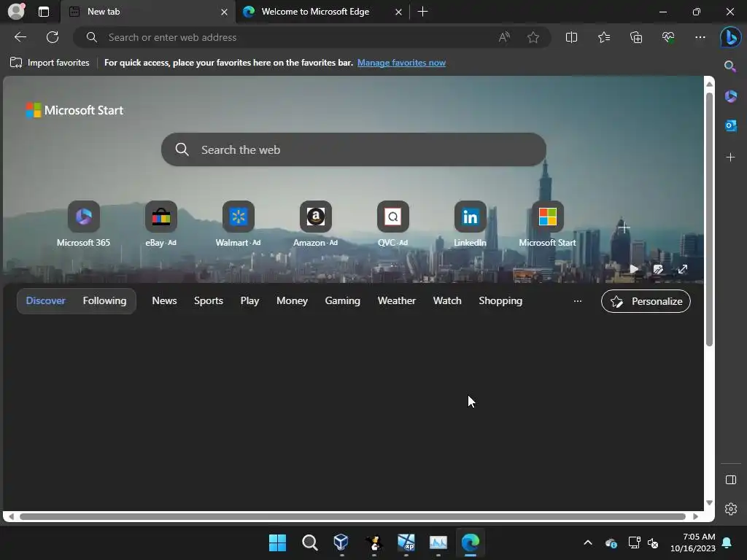
Task: Expand the background to full view
Action: [683, 270]
